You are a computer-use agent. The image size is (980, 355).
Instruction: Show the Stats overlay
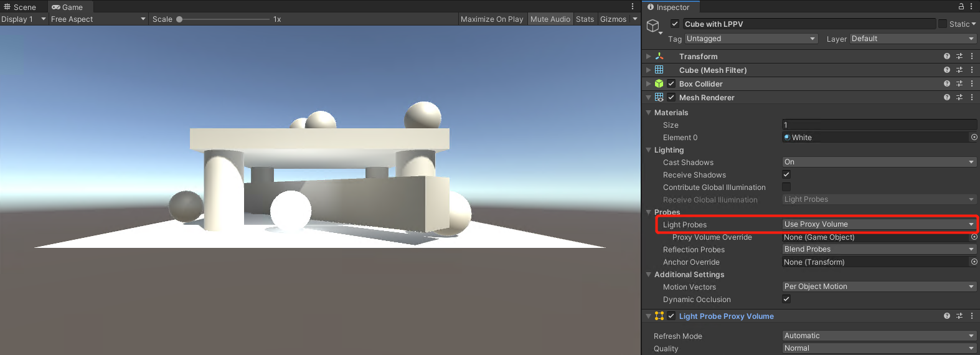tap(585, 19)
